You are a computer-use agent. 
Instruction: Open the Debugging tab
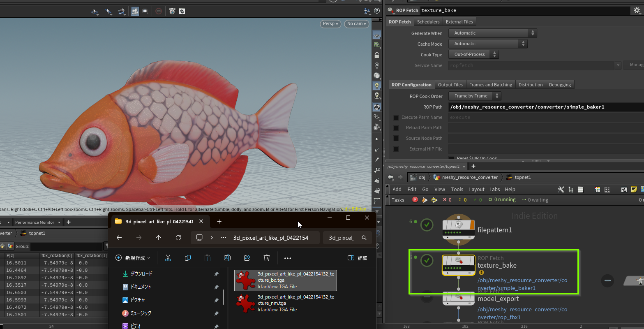560,85
